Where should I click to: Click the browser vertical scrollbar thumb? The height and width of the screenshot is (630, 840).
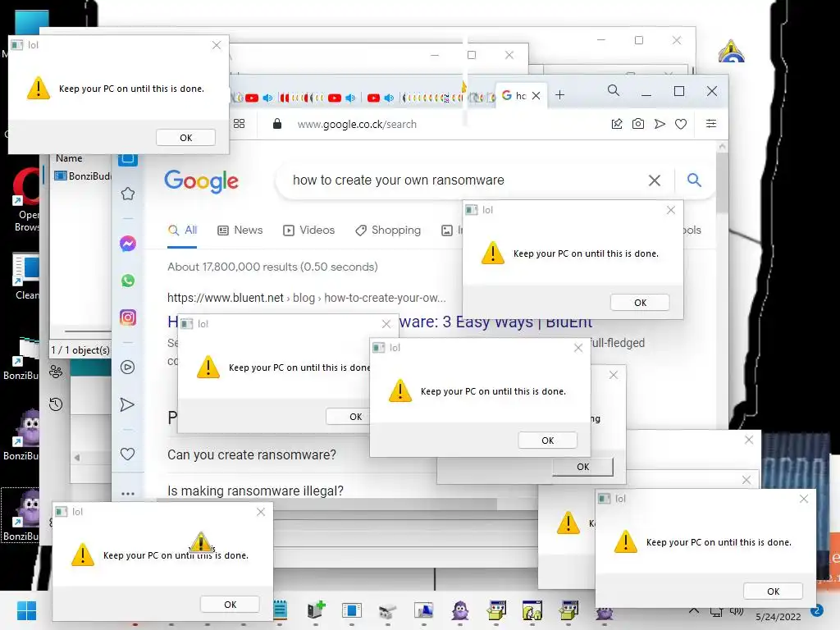(x=722, y=182)
